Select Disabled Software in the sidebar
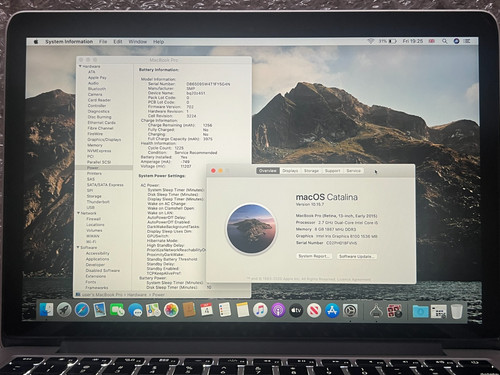 103,270
